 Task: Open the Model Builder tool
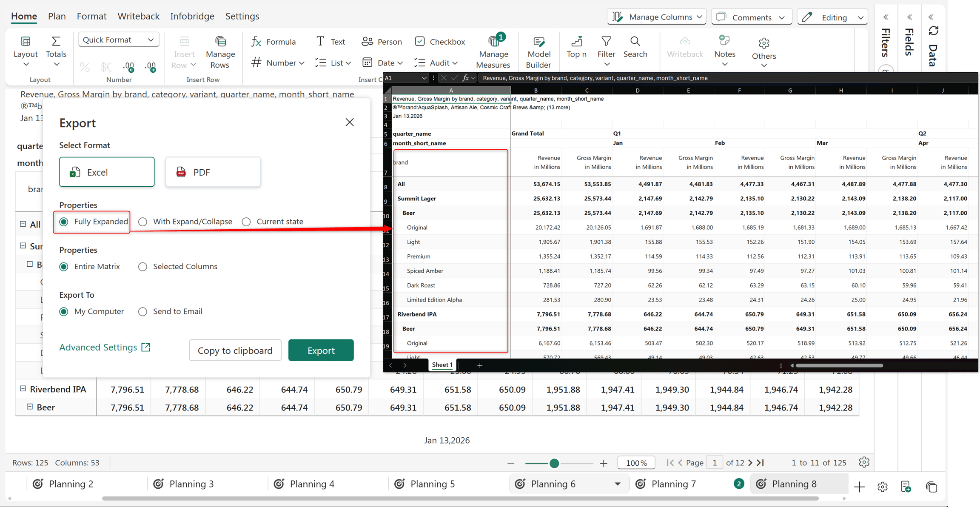pyautogui.click(x=538, y=52)
